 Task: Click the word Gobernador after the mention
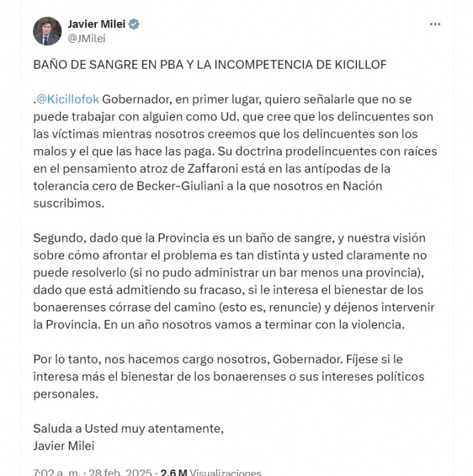pos(137,99)
